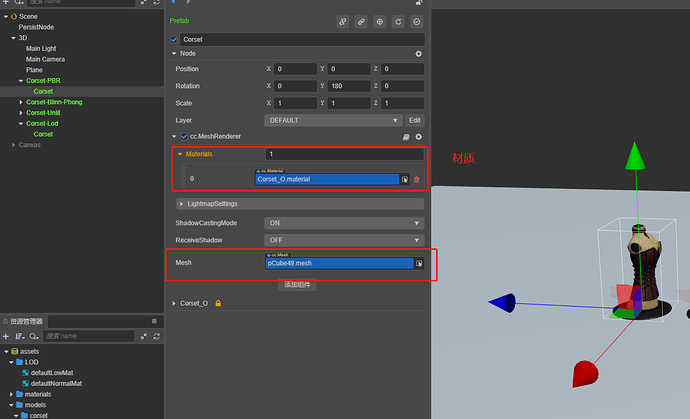Screen dimensions: 690x419
Task: Collapse the Corset-PBR node
Action: pyautogui.click(x=21, y=81)
